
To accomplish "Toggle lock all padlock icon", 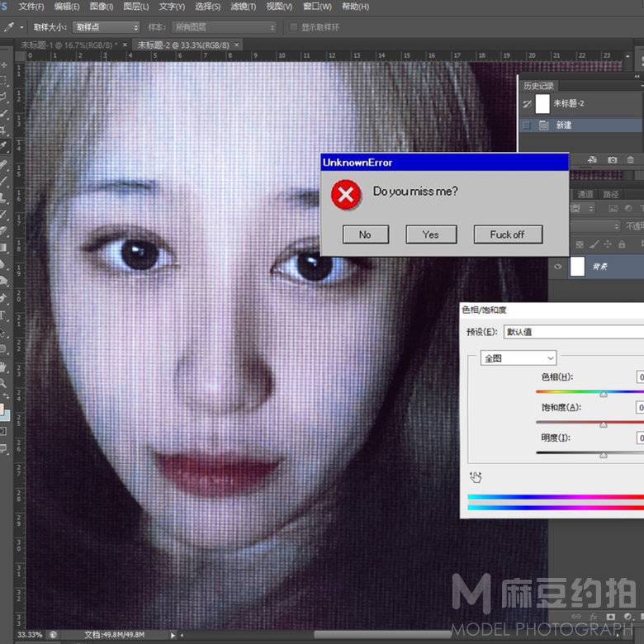I will (x=622, y=244).
